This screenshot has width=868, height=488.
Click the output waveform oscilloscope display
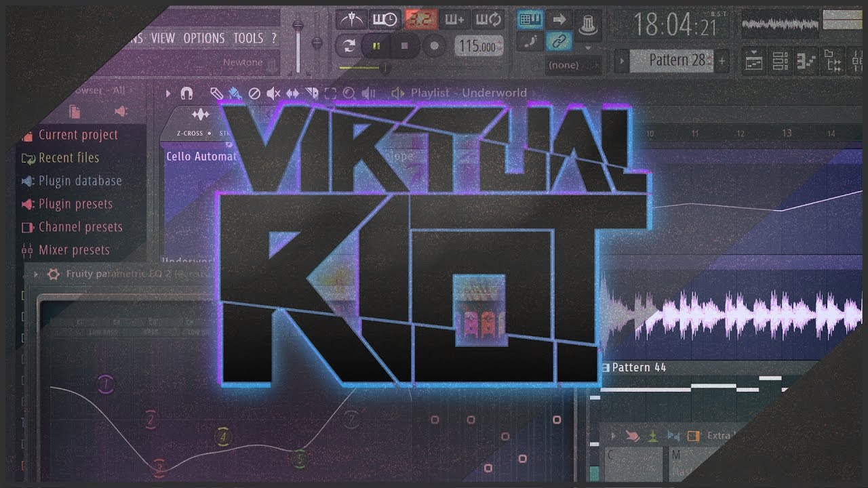(x=779, y=24)
